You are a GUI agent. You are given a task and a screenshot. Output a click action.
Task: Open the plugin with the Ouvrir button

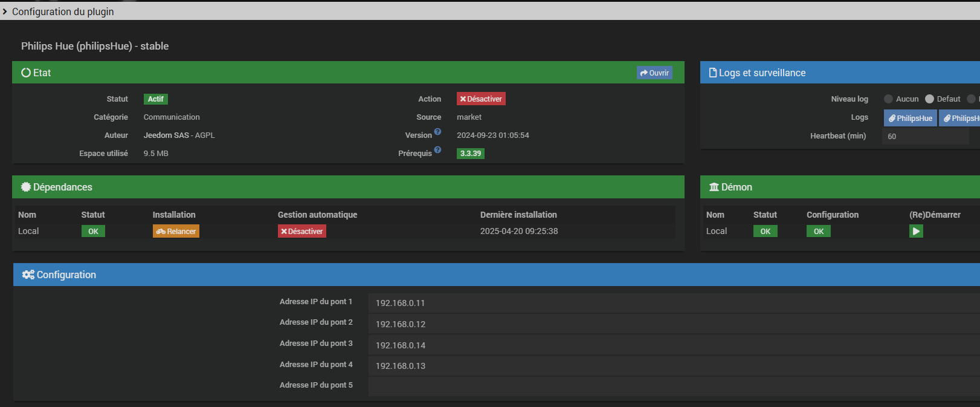654,73
